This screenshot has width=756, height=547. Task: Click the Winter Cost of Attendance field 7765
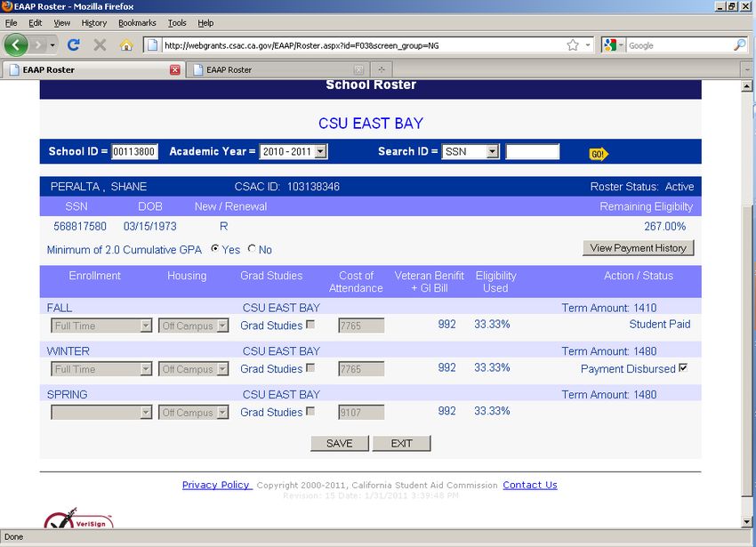pyautogui.click(x=361, y=369)
